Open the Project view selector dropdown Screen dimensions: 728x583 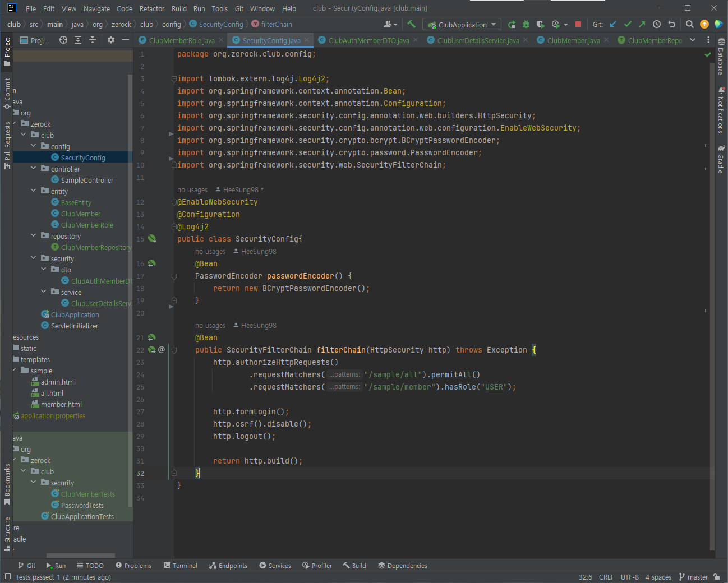point(35,40)
